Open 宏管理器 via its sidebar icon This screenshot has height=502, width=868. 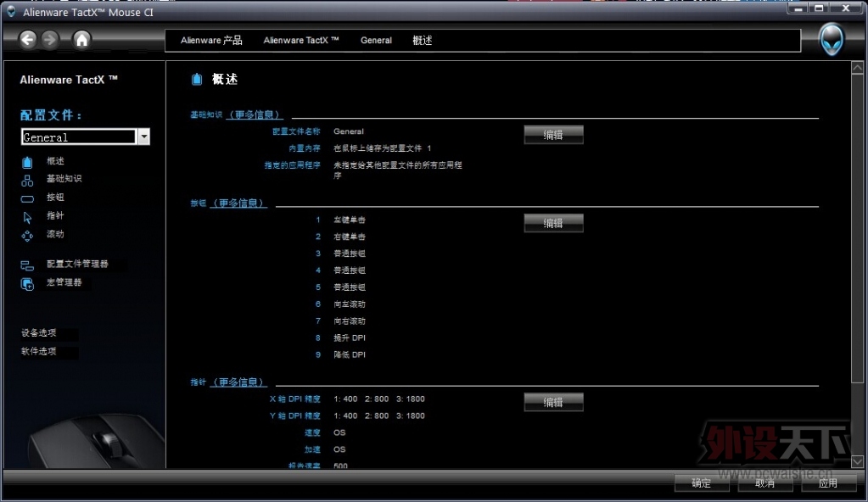coord(27,284)
